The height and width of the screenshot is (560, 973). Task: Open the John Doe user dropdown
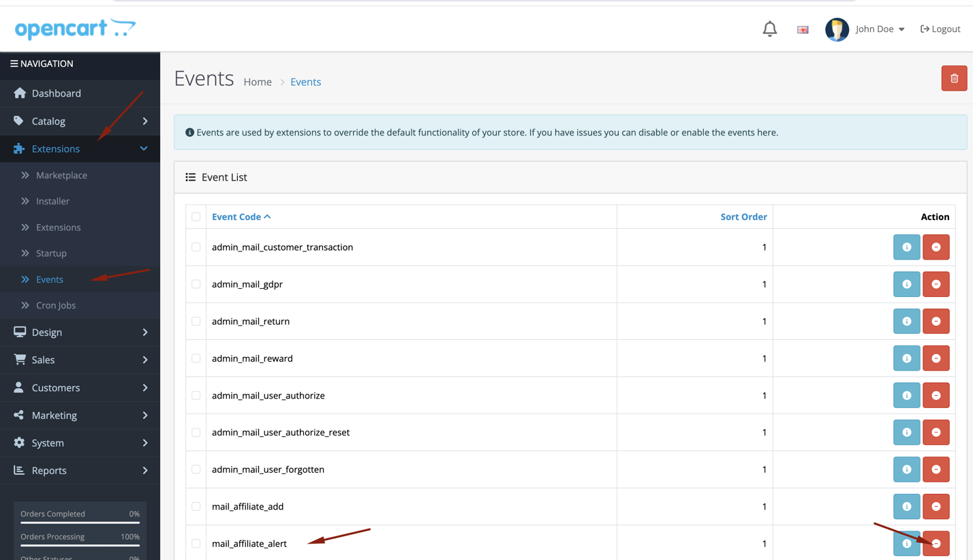click(880, 29)
